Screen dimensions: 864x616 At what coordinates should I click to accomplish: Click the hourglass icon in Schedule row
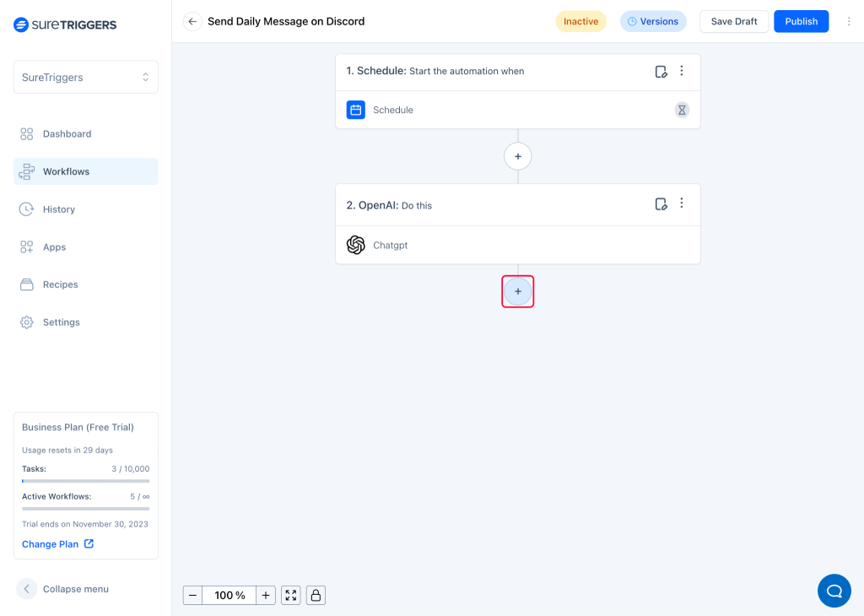coord(682,110)
